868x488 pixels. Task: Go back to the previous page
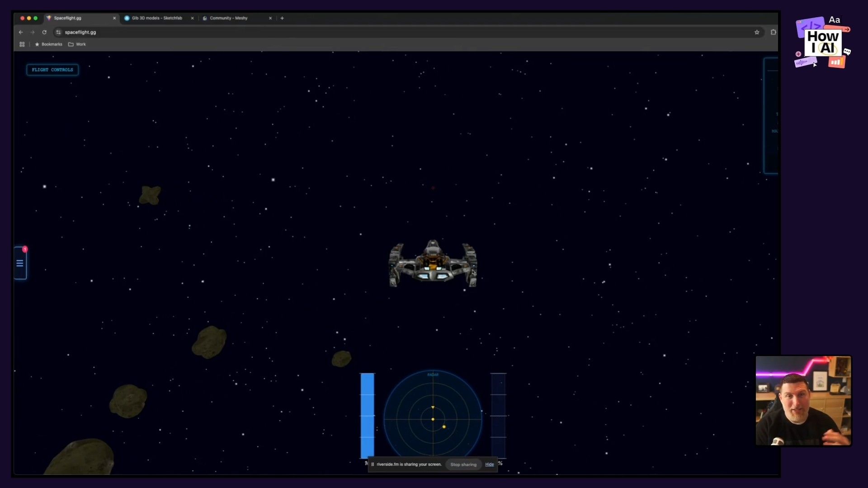[21, 32]
